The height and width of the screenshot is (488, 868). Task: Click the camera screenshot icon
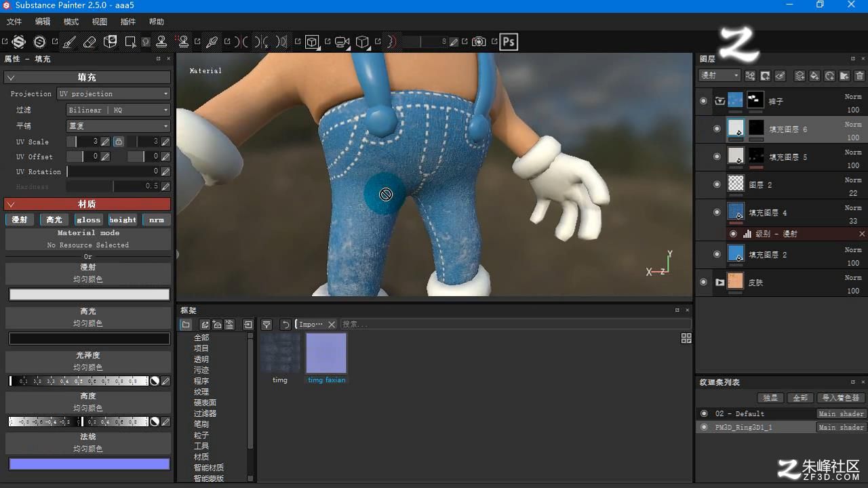(479, 42)
